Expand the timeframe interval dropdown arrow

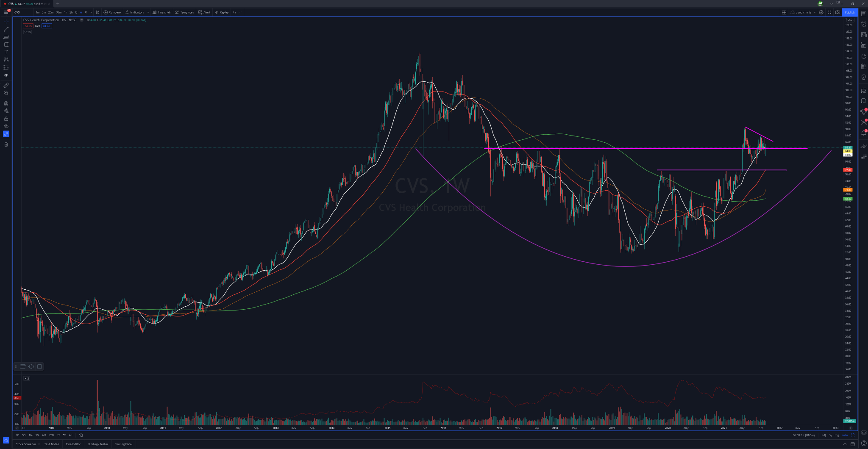click(x=91, y=12)
